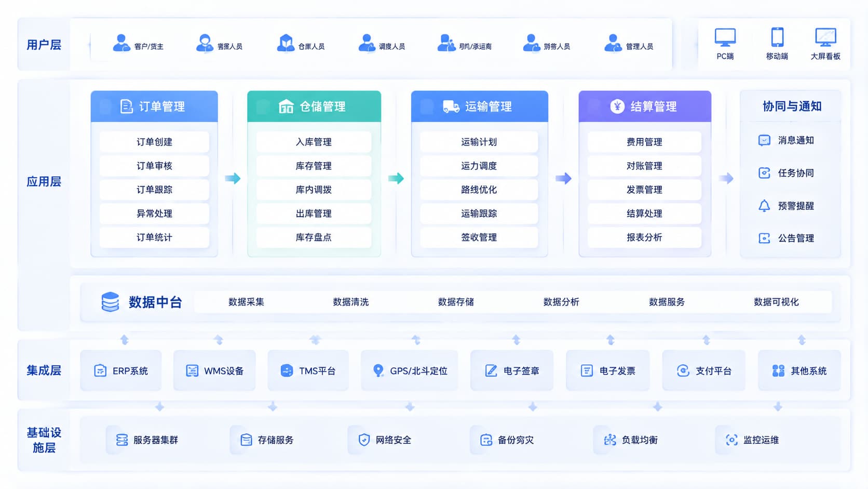Click the 结算管理 yen coin icon

pyautogui.click(x=617, y=107)
